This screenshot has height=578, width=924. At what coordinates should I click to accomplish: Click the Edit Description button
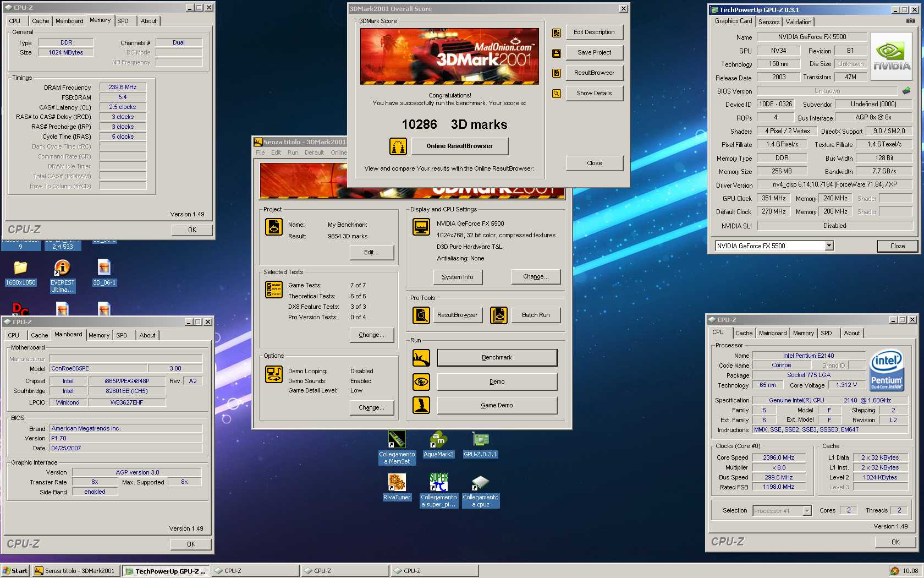click(x=594, y=32)
